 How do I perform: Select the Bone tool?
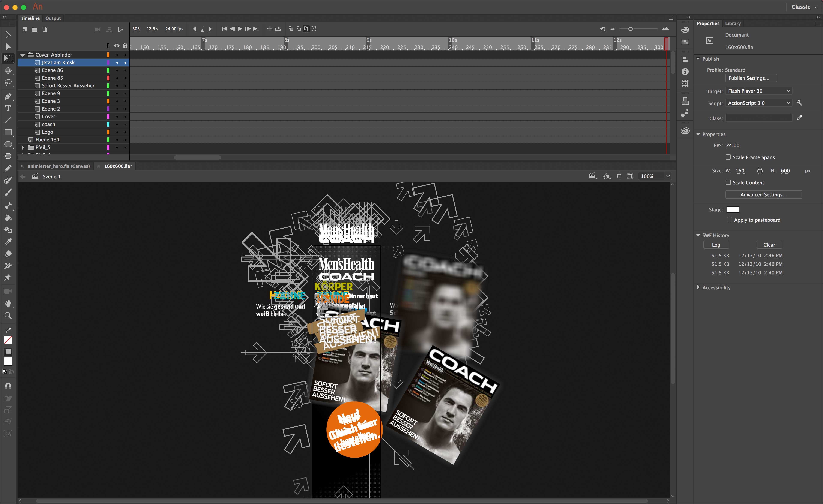point(8,206)
